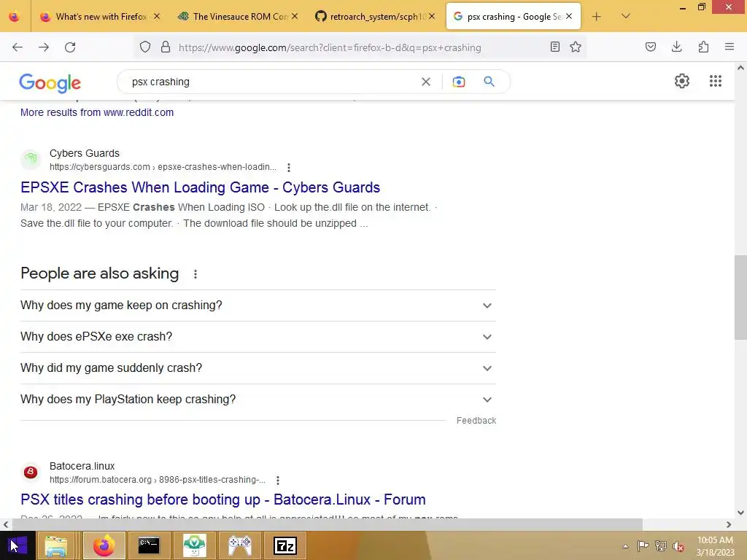This screenshot has width=747, height=560.
Task: Go forward one page
Action: (x=44, y=47)
